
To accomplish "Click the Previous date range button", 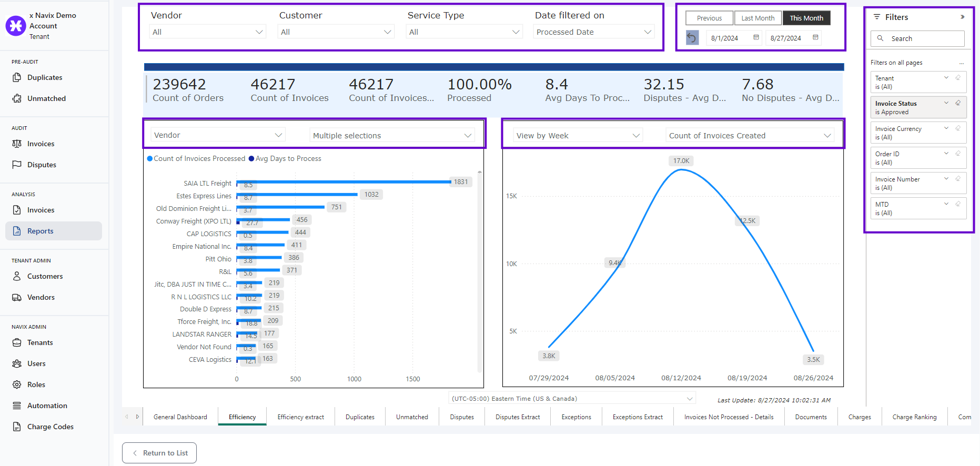I will click(709, 18).
